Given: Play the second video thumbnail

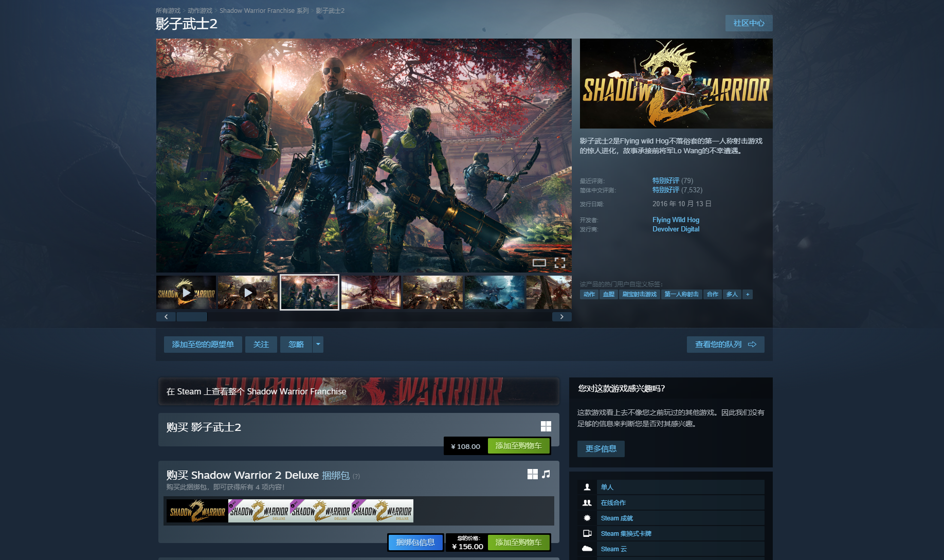Looking at the screenshot, I should (x=248, y=293).
